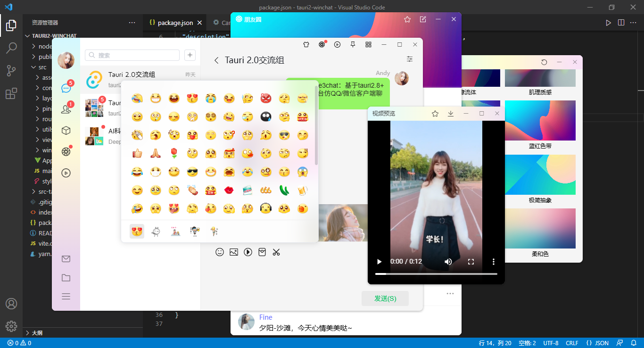Open the more actions menu near 资源管理器
644x348 pixels.
[131, 22]
